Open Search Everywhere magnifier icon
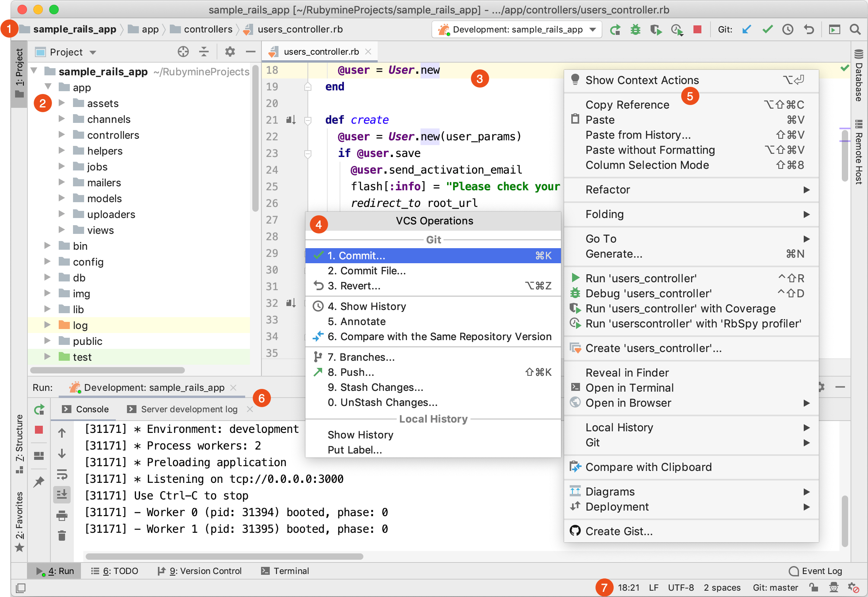Image resolution: width=868 pixels, height=597 pixels. coord(855,30)
